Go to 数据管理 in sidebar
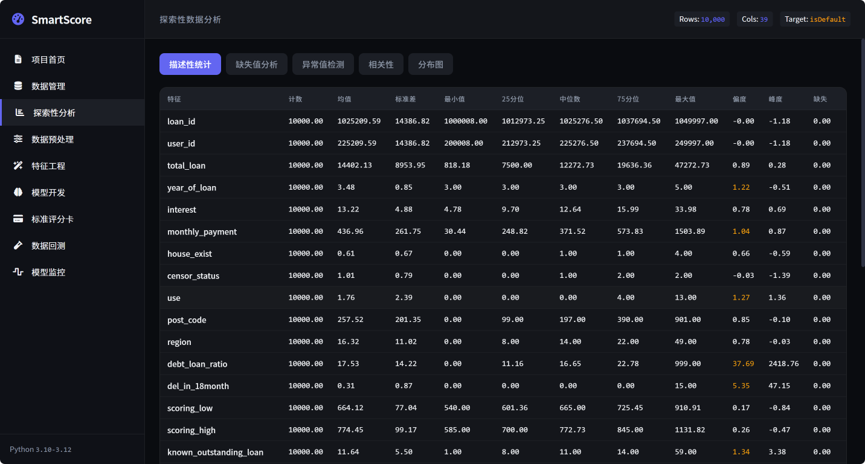Viewport: 865px width, 464px height. [72, 86]
